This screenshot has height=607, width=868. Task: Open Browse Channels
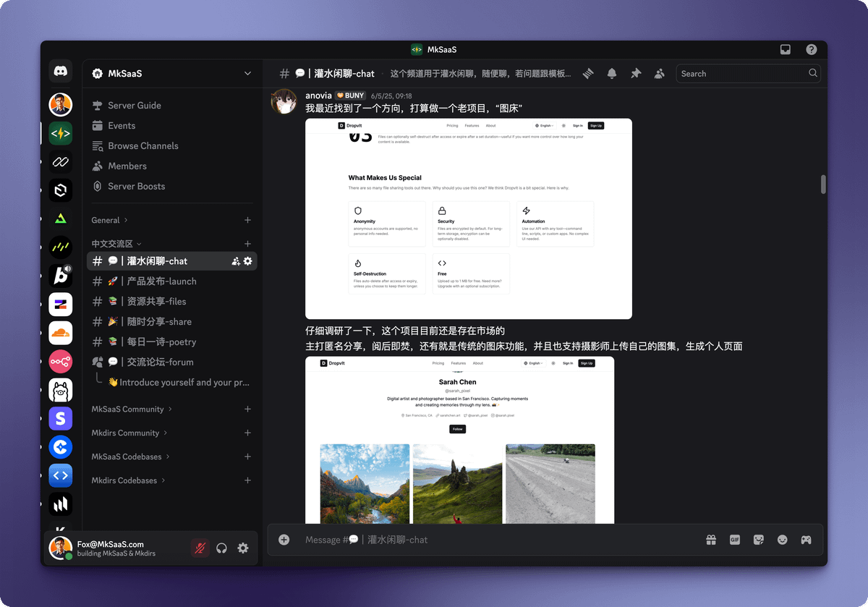pos(172,145)
